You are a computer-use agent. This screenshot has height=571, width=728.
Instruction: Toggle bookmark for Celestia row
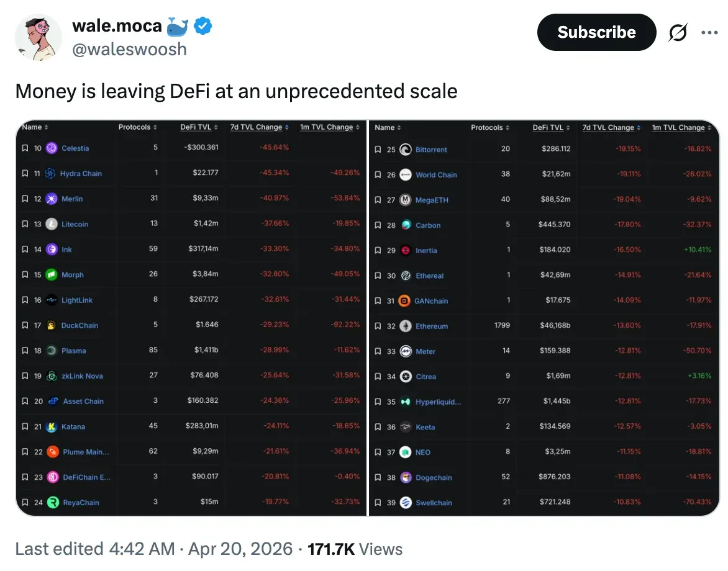(x=25, y=148)
